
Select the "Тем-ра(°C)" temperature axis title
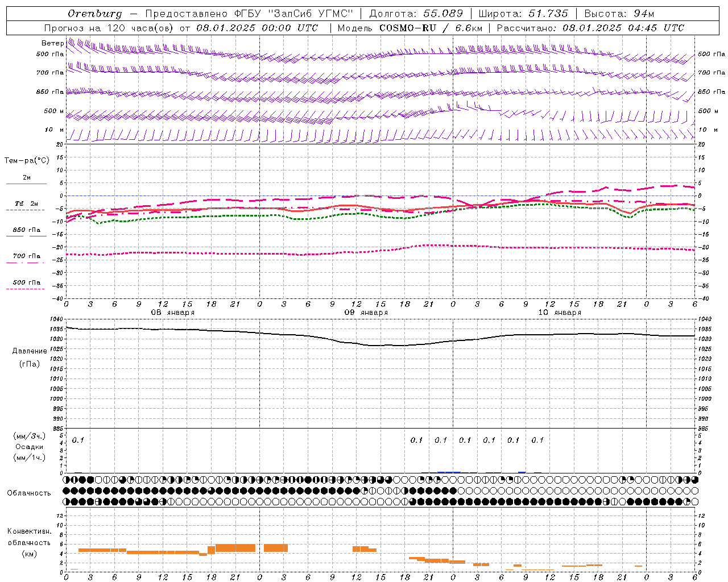27,161
